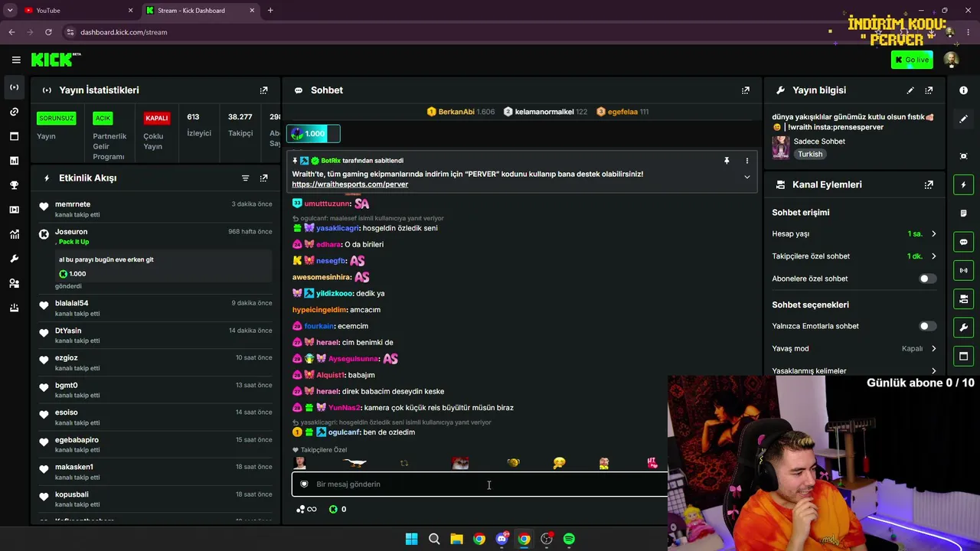The height and width of the screenshot is (551, 980).
Task: Expand Yavaş mod setting chevron
Action: (933, 349)
